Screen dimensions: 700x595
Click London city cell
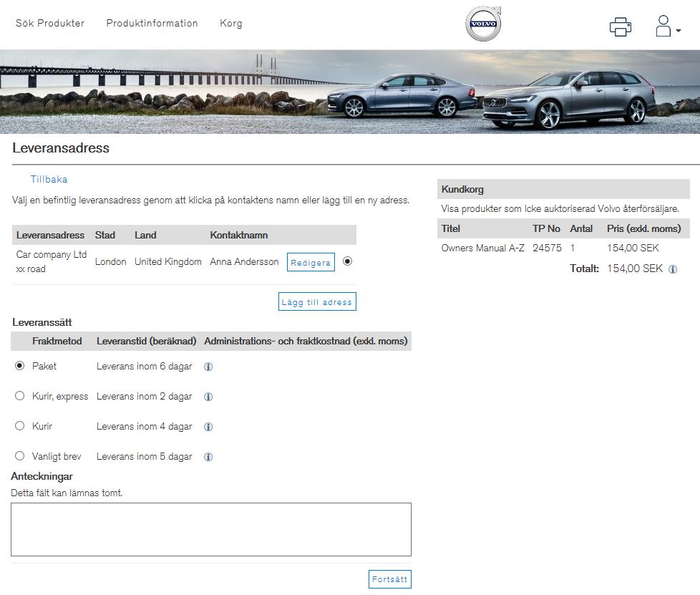110,262
